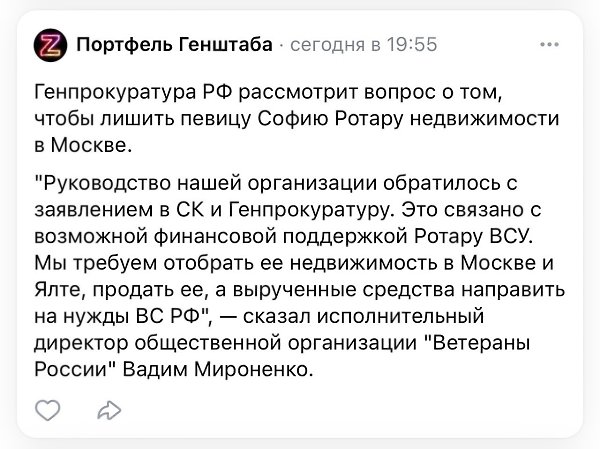Click the organization name Ветераны

(x=481, y=343)
